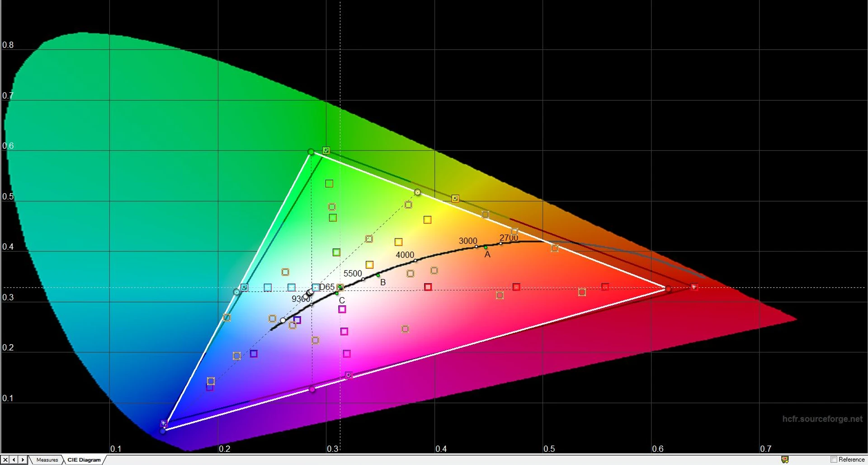The width and height of the screenshot is (868, 465).
Task: Click the 0.1 label on horizontal axis
Action: tap(116, 449)
